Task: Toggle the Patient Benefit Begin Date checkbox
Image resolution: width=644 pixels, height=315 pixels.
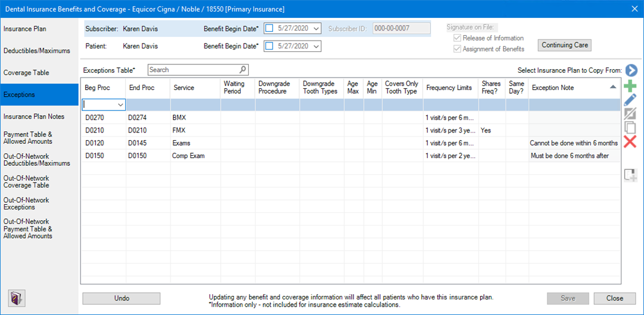Action: 270,46
